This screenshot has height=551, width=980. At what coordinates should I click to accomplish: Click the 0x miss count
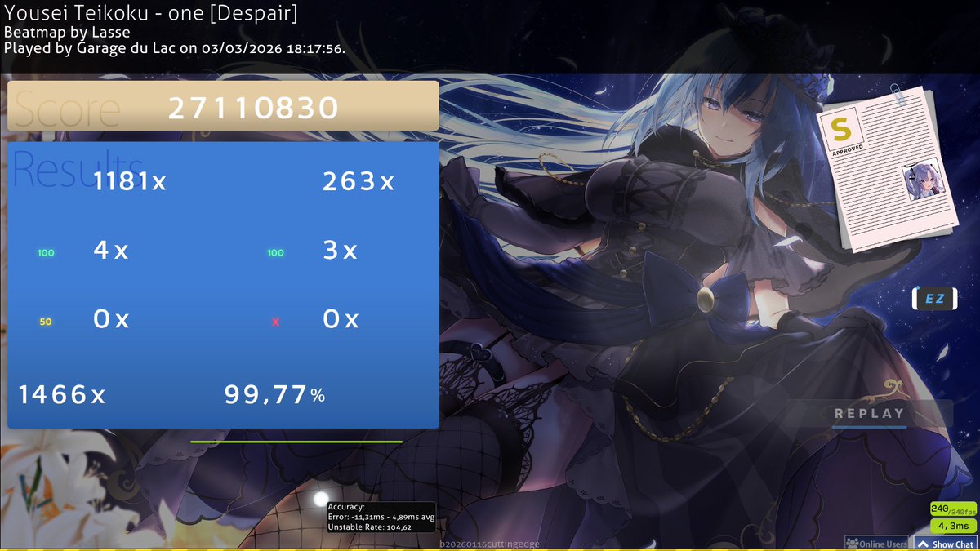point(341,319)
